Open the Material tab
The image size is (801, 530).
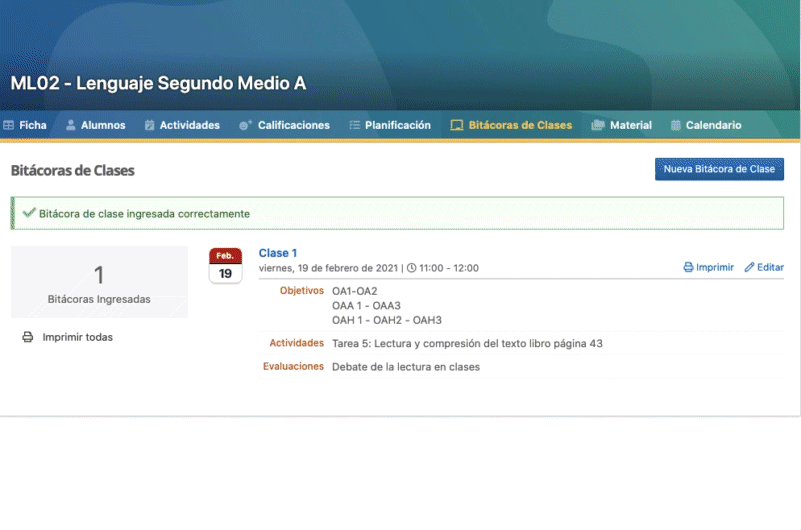(x=621, y=125)
